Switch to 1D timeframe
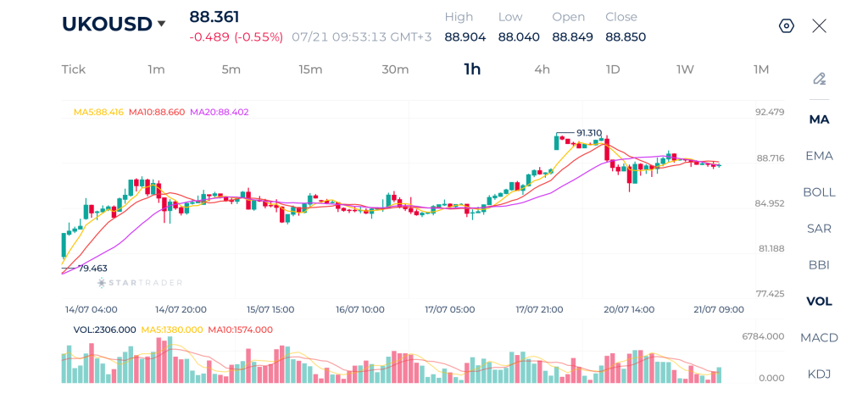The image size is (868, 399). (612, 69)
